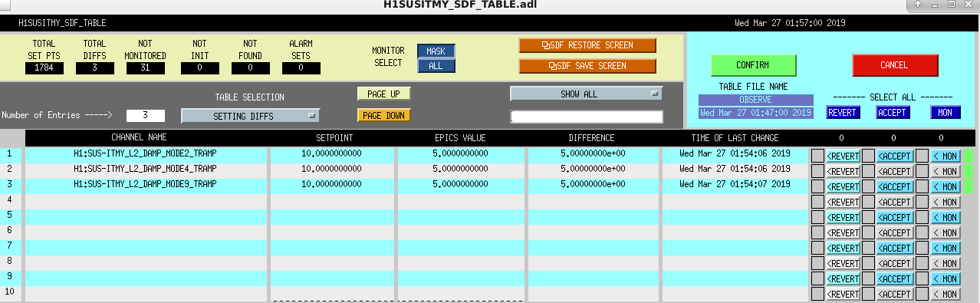This screenshot has width=980, height=303.
Task: Select channel H1:SUS-ITMY_L2_DAMP_MODE9_TRAMP
Action: (145, 184)
